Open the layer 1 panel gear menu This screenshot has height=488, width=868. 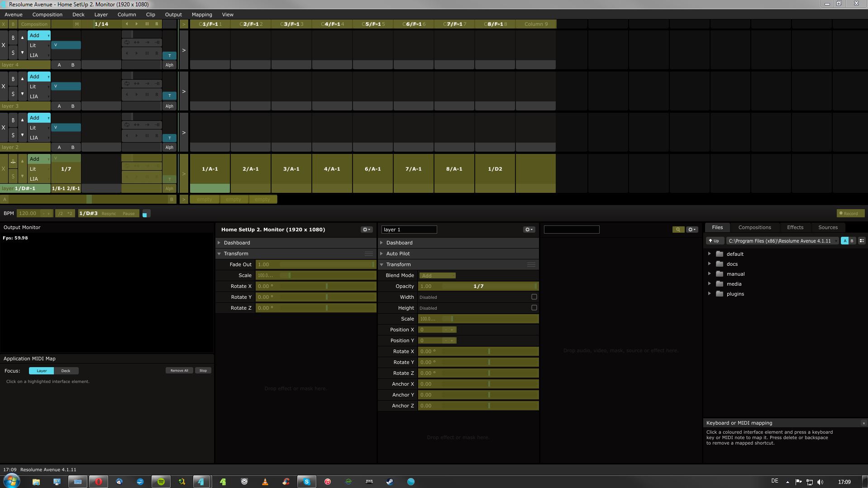(529, 230)
